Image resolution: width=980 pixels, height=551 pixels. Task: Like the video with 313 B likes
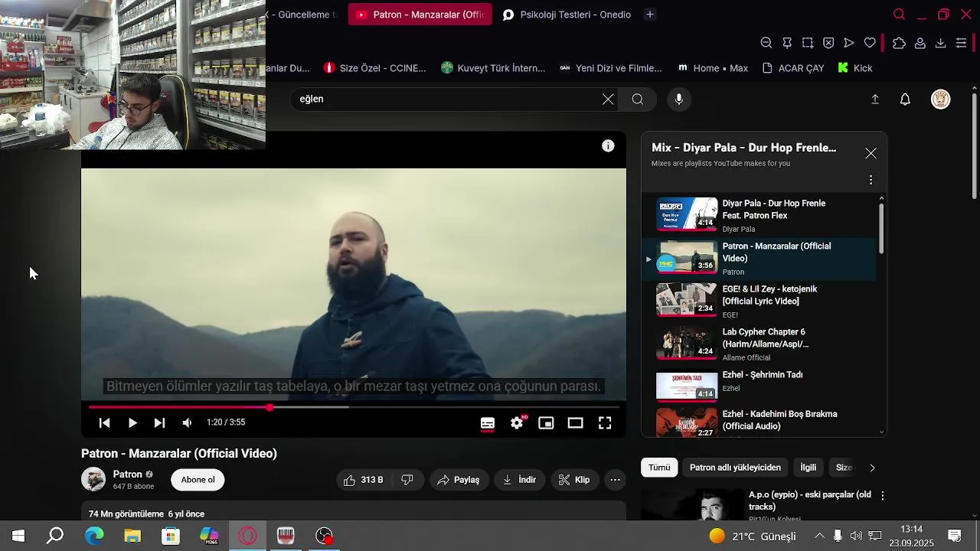tap(363, 480)
